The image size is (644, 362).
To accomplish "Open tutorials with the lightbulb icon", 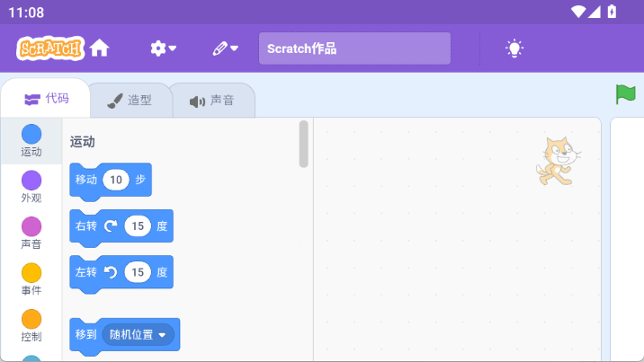I will 514,49.
